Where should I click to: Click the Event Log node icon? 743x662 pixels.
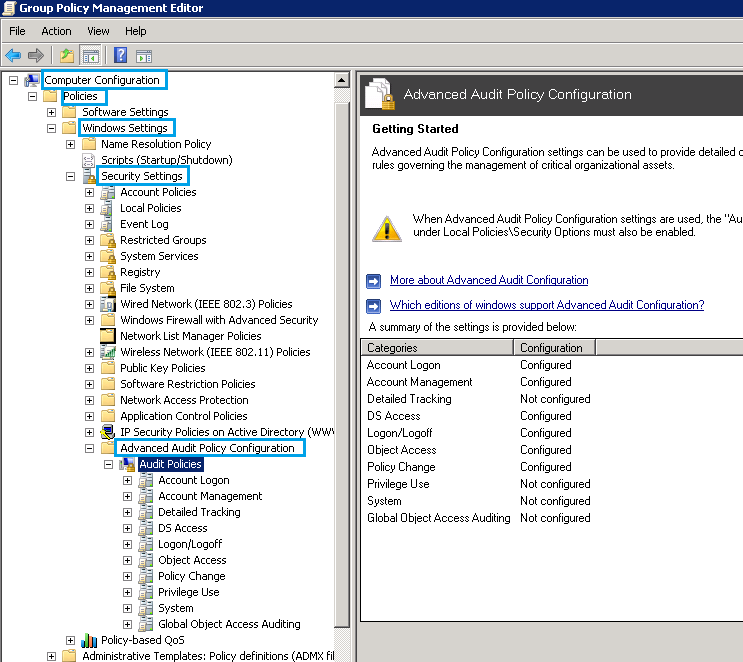tap(107, 224)
